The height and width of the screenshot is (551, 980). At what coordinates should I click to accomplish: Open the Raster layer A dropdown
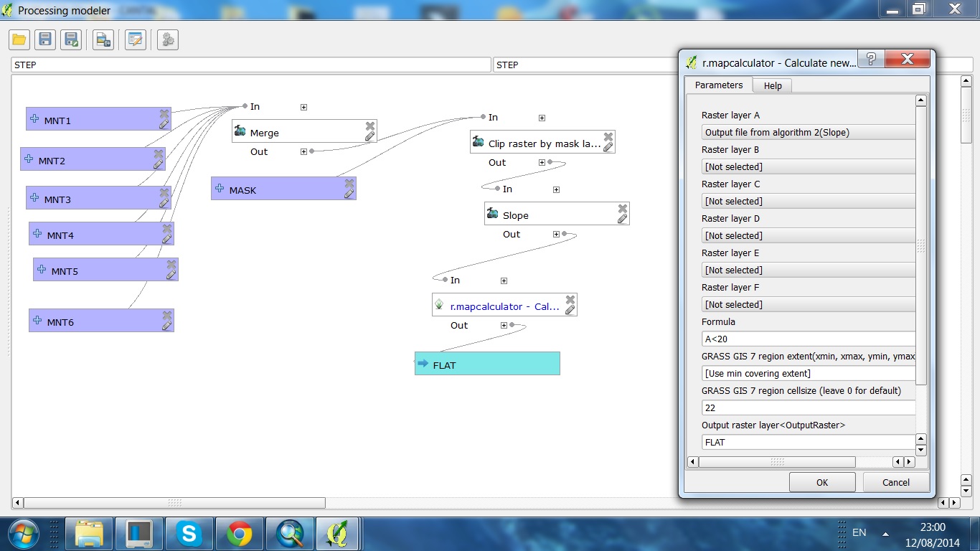pyautogui.click(x=808, y=132)
